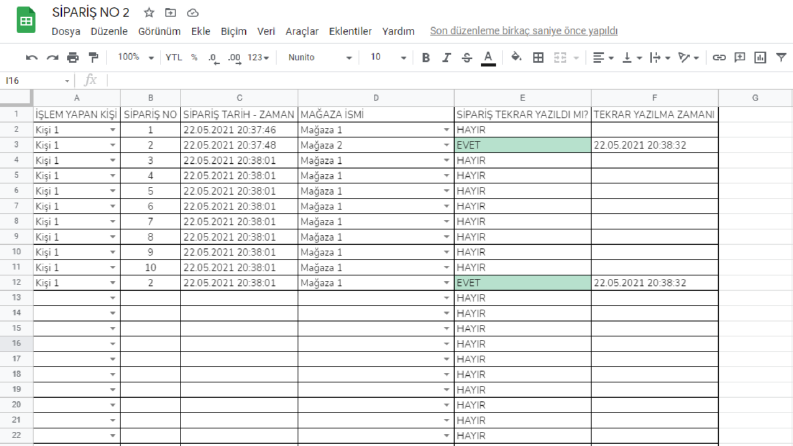Open the borders tool
793x446 pixels.
click(539, 58)
